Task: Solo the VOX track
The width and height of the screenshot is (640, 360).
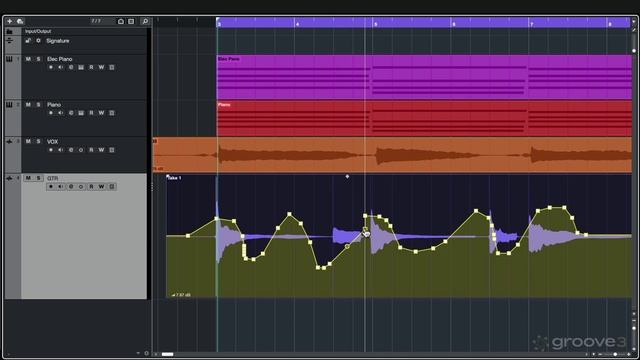Action: click(x=38, y=141)
